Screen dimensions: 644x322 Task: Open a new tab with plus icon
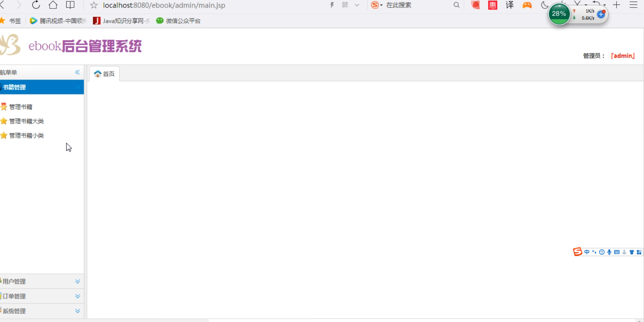616,5
